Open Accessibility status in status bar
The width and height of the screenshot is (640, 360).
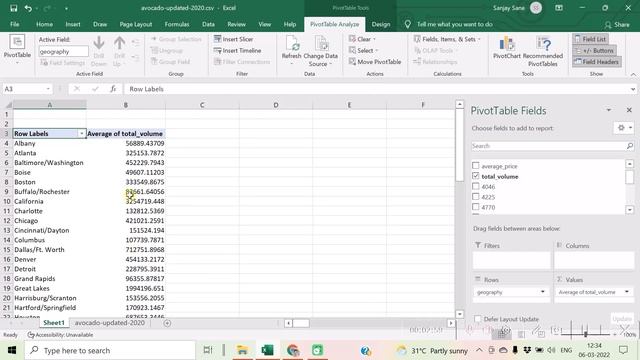tap(60, 335)
